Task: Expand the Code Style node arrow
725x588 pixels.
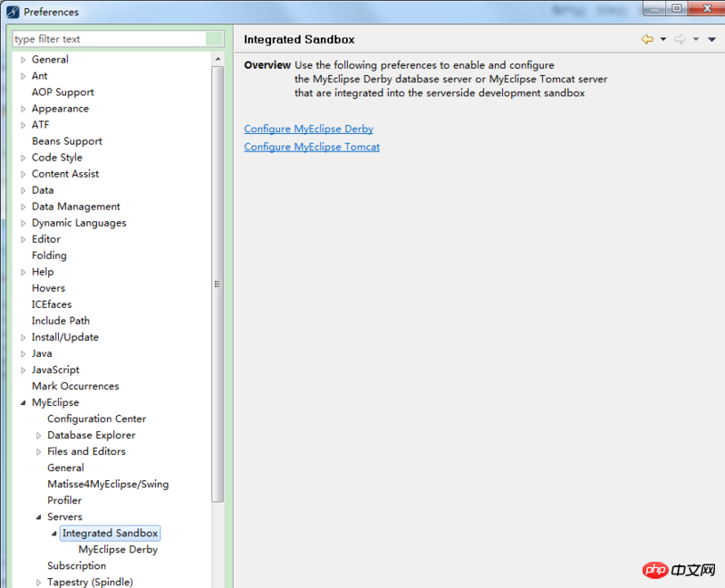Action: point(24,158)
